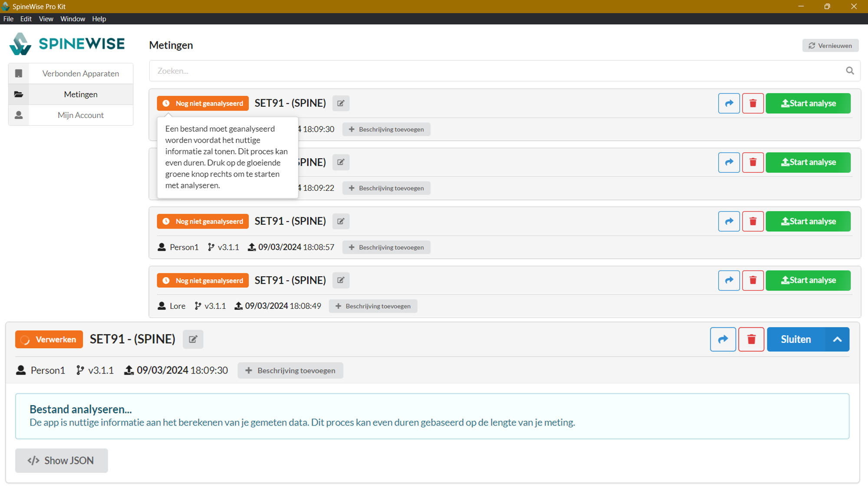Screen dimensions: 868x488
Task: Share the unanalysed 18:09:30 measurement
Action: [x=729, y=103]
